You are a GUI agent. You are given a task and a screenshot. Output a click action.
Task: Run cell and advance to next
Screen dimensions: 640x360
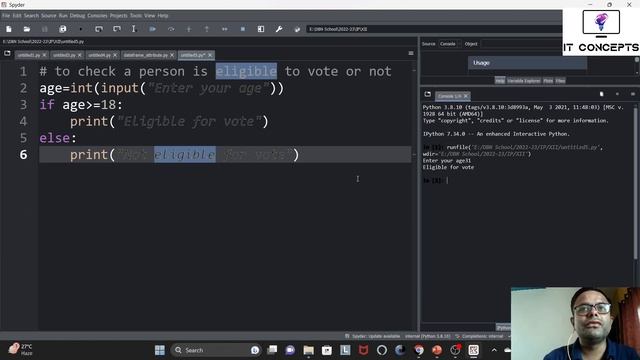(x=117, y=29)
